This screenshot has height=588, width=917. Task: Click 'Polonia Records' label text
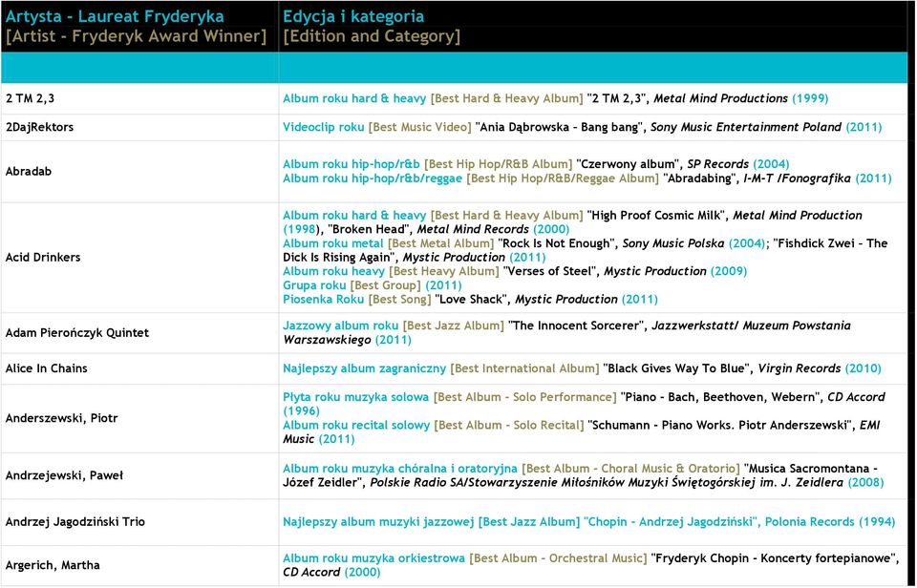pos(810,521)
